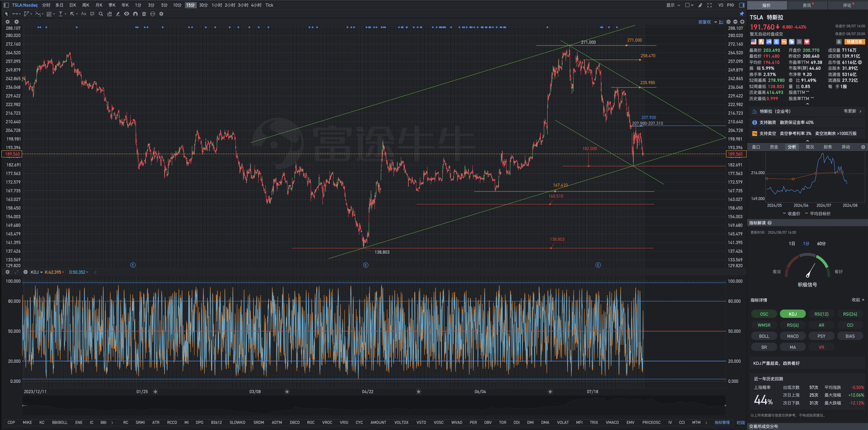This screenshot has width=868, height=430.
Task: Collapse main chart with up-arrow circle icon
Action: tap(16, 22)
